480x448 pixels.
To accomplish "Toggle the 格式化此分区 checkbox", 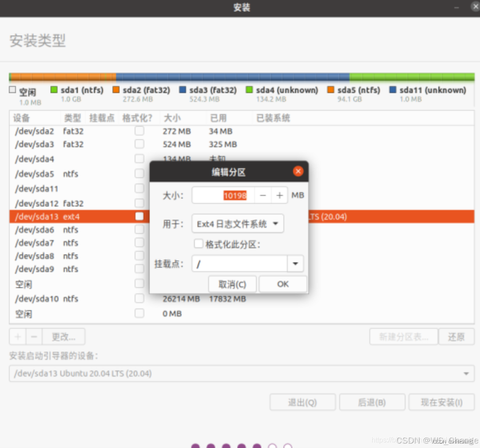I will pyautogui.click(x=198, y=244).
